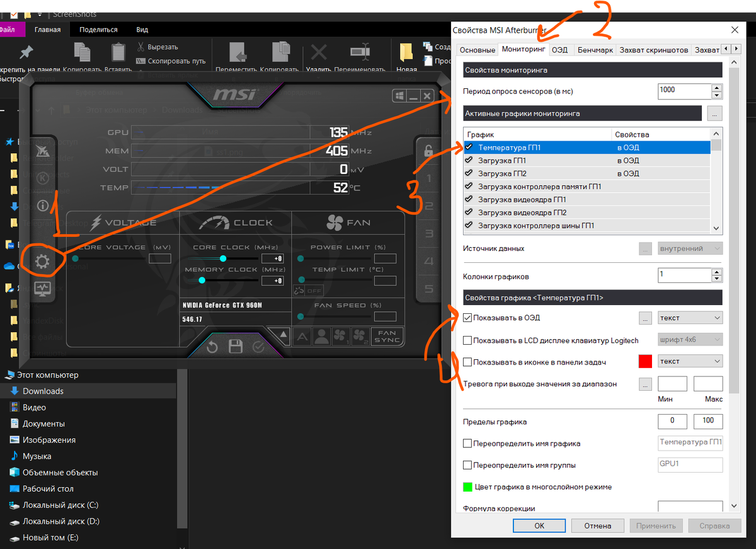Click the reset arrow icon at Afterburner bottom
Screen dimensions: 756x549
[212, 347]
